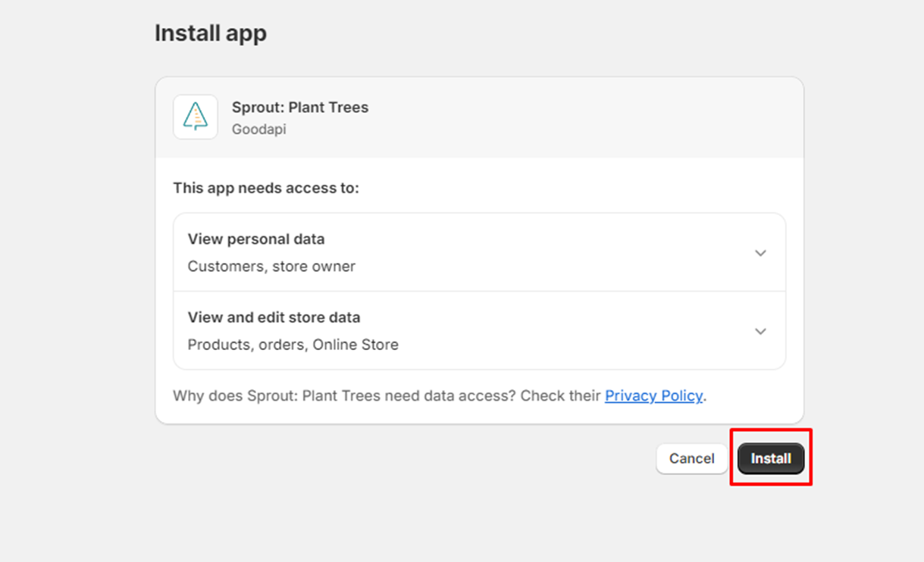Select the View and edit store data label

click(274, 317)
